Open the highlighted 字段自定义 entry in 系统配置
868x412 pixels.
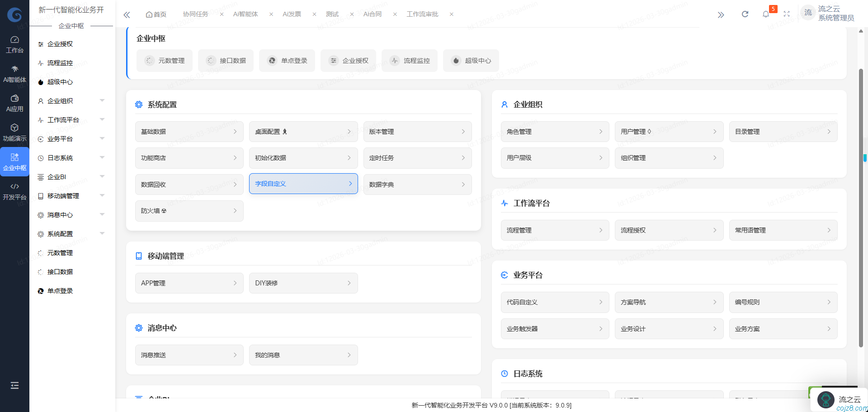[x=303, y=184]
